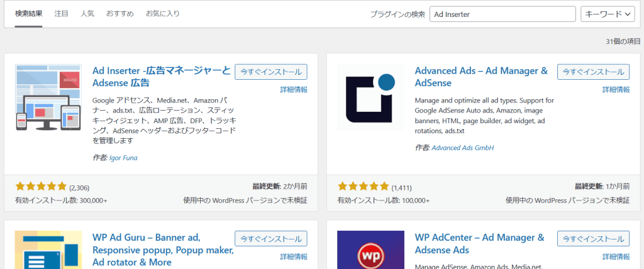
Task: Open the キーワード search type dropdown
Action: point(609,14)
